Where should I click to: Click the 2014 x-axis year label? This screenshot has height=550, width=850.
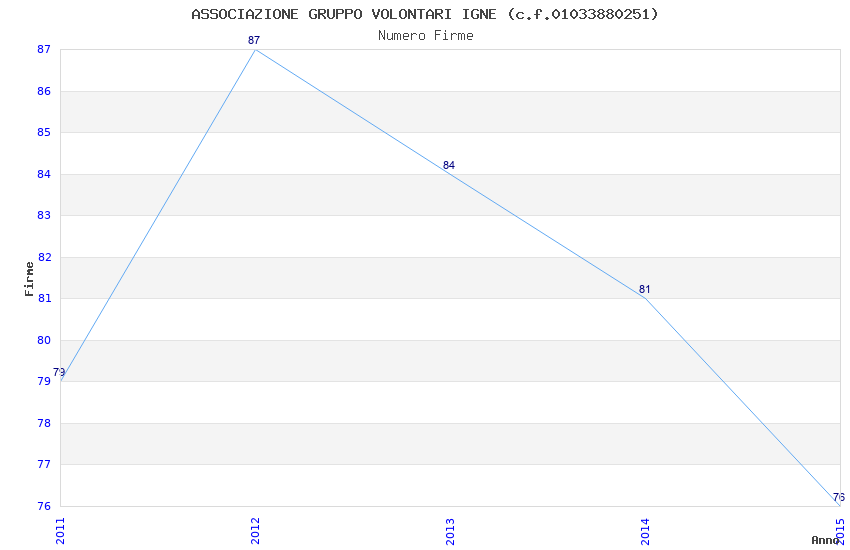point(645,531)
